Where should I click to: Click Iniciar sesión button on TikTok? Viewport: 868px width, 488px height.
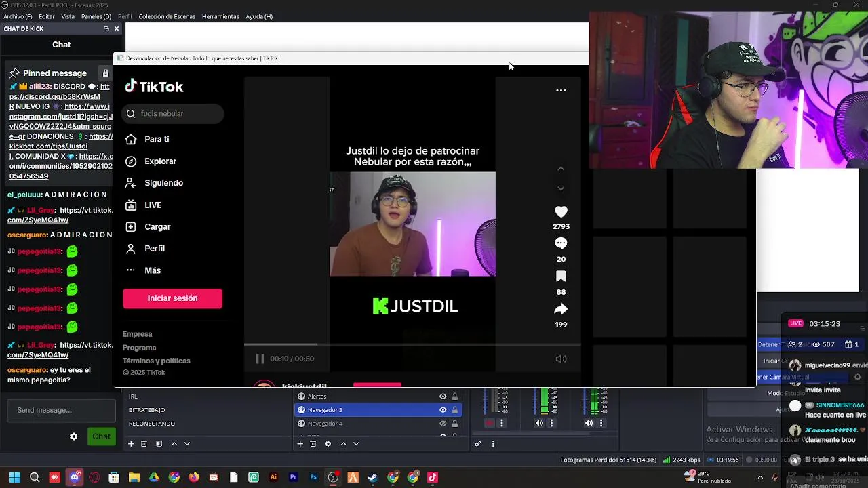click(172, 298)
